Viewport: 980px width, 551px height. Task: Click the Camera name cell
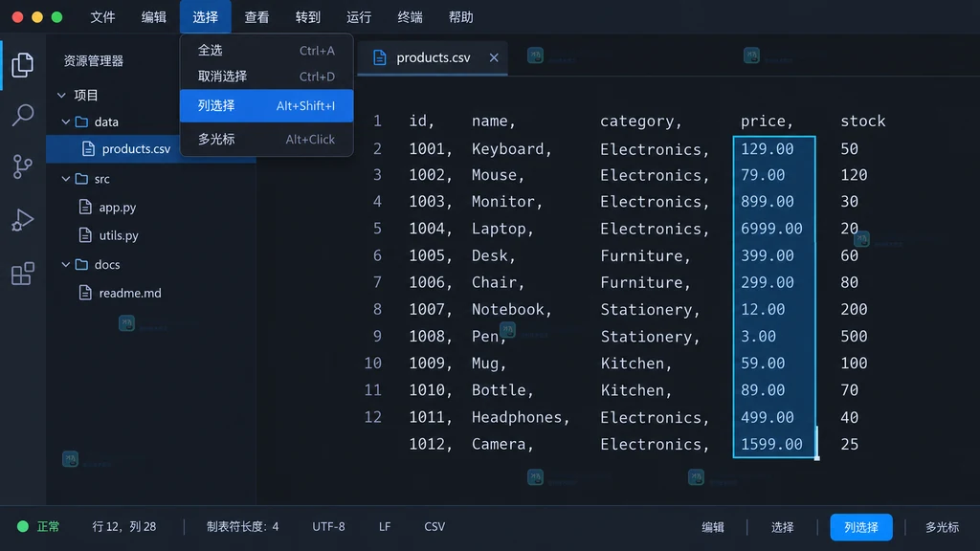(x=502, y=444)
